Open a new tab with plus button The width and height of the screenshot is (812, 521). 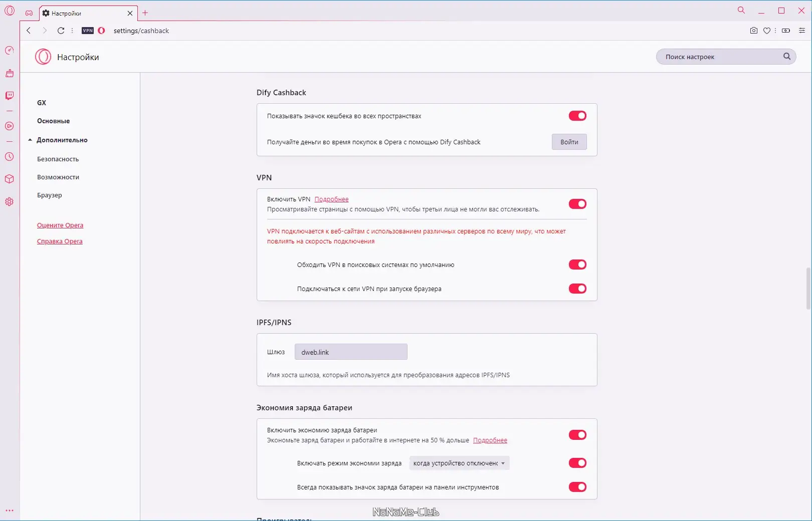coord(145,13)
